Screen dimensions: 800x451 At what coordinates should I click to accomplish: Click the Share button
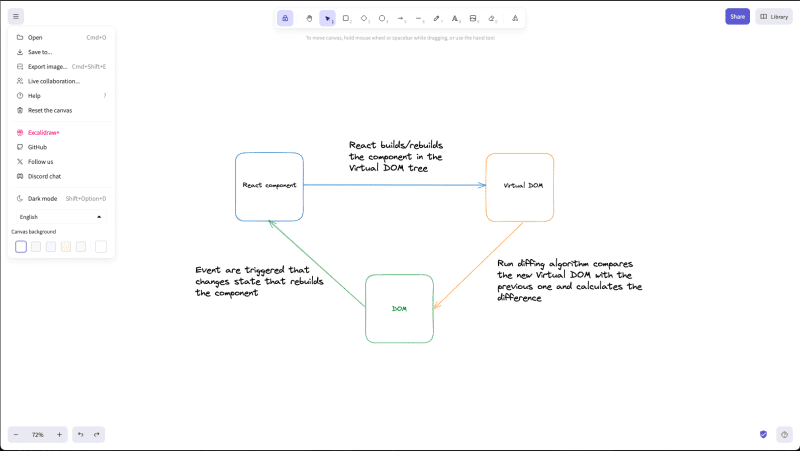coord(737,16)
